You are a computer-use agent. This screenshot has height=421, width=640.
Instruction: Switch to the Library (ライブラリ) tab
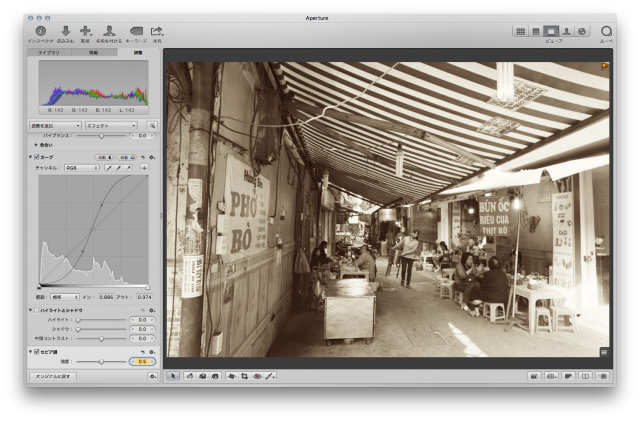[x=49, y=53]
